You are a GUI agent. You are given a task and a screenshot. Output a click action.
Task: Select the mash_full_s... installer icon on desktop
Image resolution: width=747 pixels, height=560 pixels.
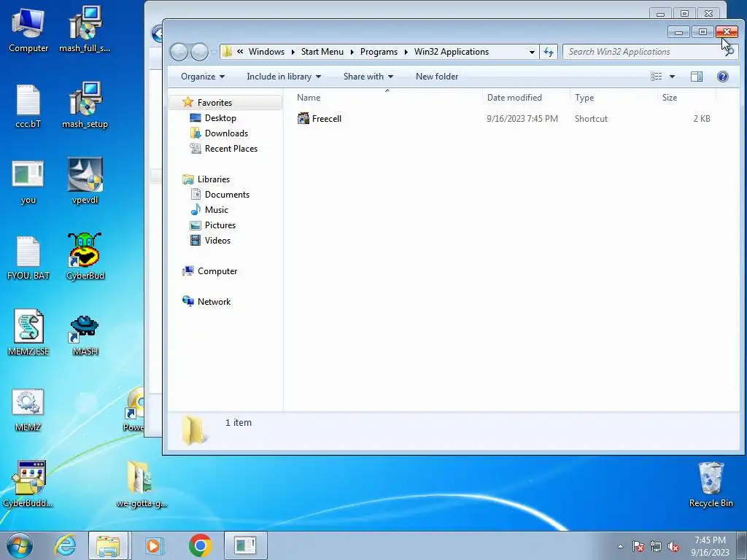pos(85,29)
